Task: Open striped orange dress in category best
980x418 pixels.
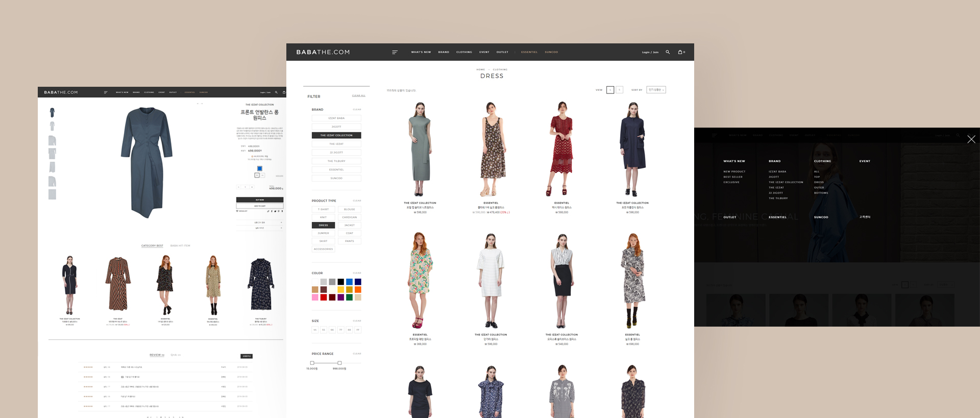Action: pyautogui.click(x=118, y=285)
